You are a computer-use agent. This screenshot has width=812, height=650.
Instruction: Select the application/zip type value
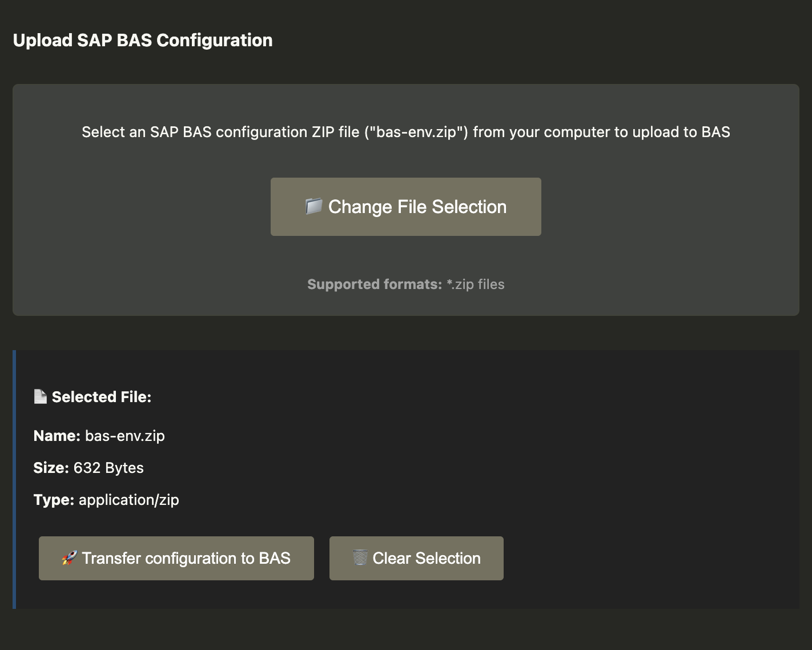[129, 500]
